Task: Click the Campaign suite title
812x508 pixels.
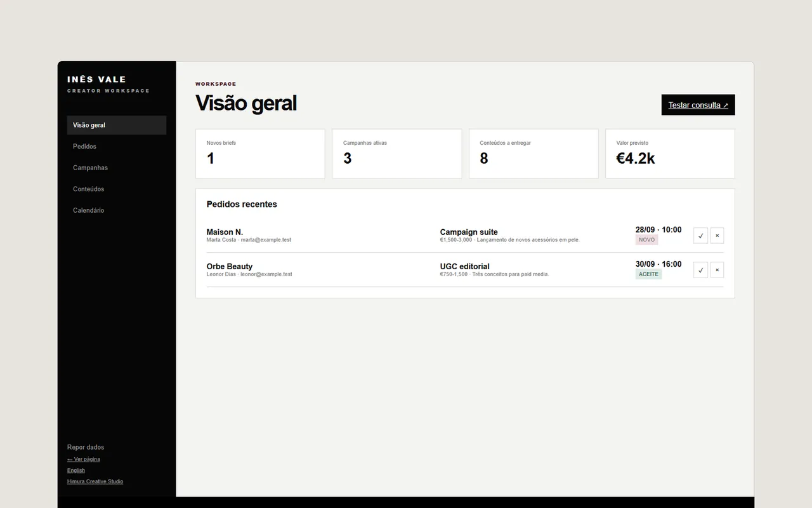Action: pos(469,232)
